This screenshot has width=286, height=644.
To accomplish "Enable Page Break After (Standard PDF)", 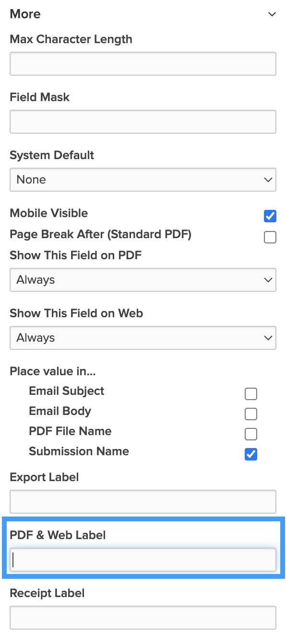I will pyautogui.click(x=270, y=237).
